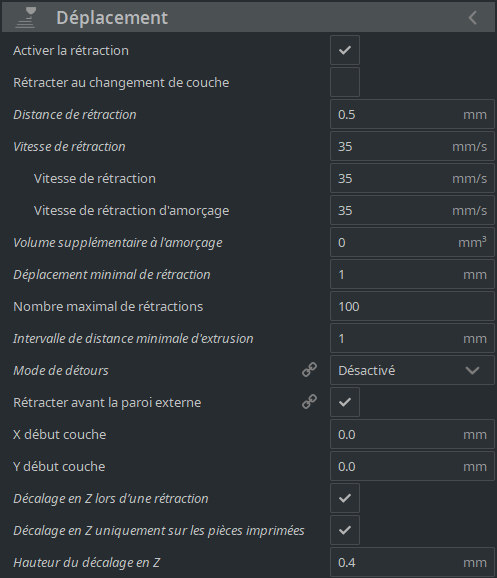Click link icon beside Rétracter avant la paroi externe
This screenshot has width=497, height=578.
tap(309, 402)
